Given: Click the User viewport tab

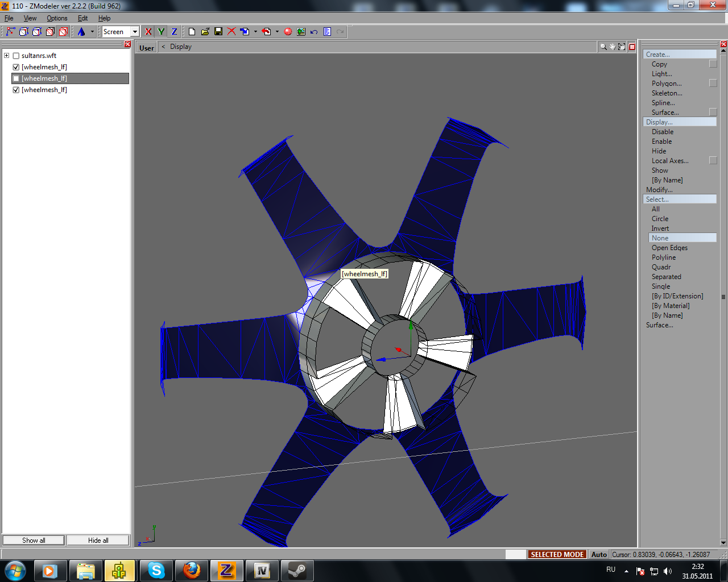Looking at the screenshot, I should pos(147,48).
